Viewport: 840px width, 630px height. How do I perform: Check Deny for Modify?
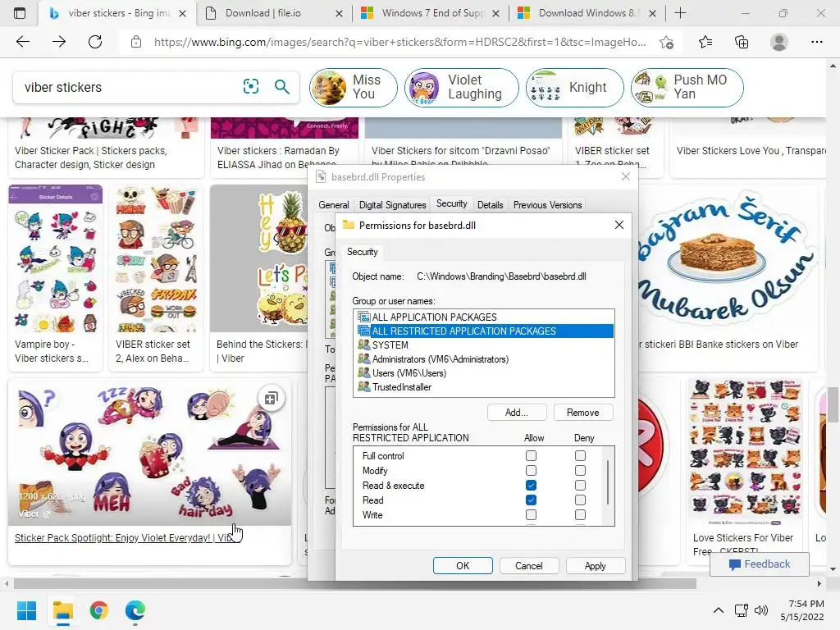(x=580, y=470)
